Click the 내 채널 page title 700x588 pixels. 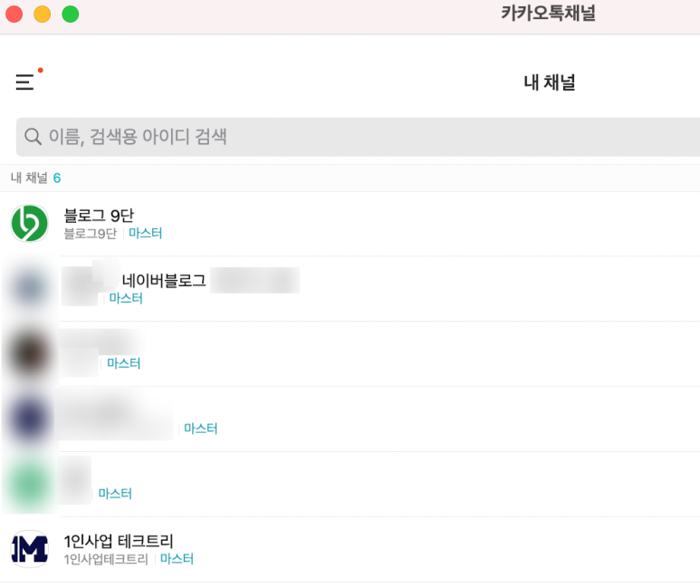click(x=550, y=82)
